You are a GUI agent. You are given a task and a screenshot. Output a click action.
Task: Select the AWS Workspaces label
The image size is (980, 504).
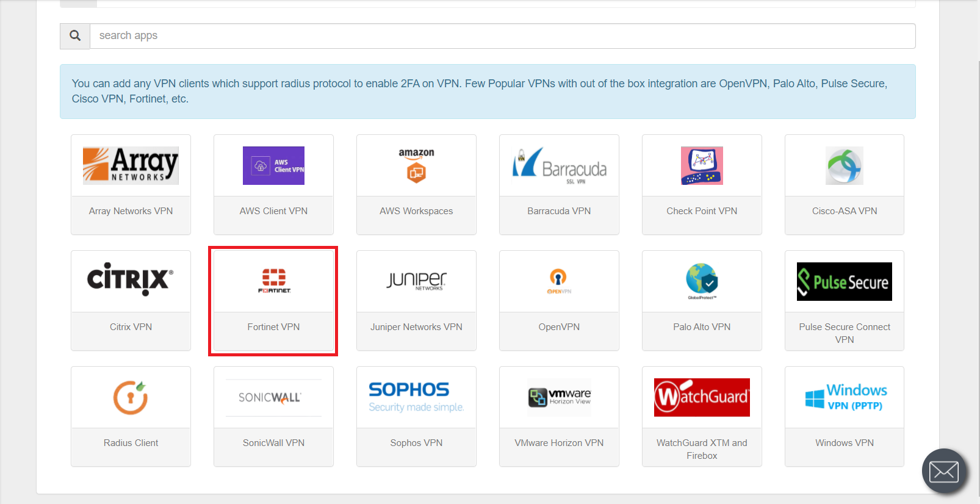(x=416, y=211)
